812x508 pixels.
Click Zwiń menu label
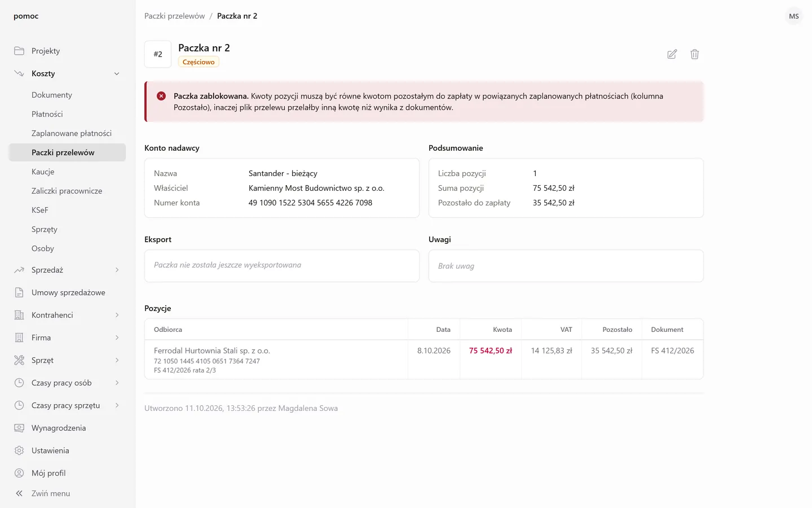tap(51, 493)
